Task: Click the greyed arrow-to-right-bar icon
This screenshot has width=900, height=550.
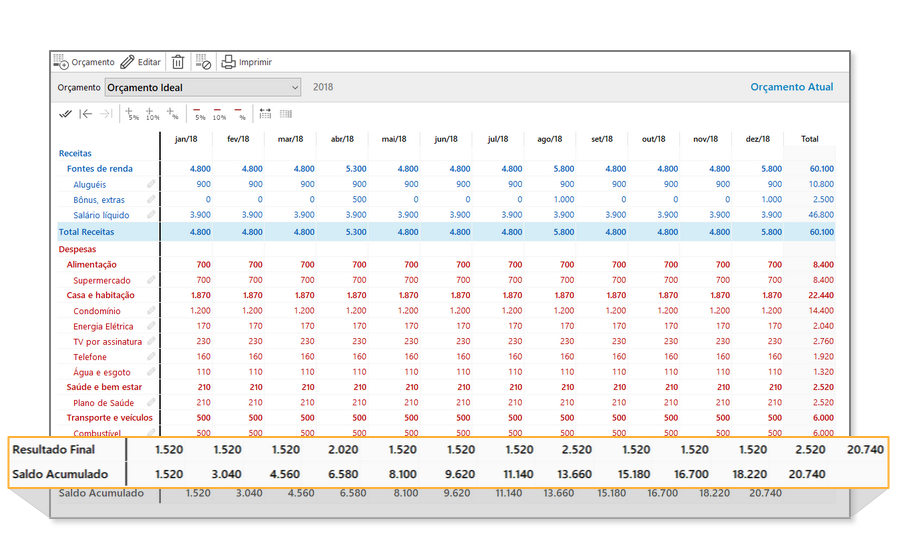Action: [106, 114]
